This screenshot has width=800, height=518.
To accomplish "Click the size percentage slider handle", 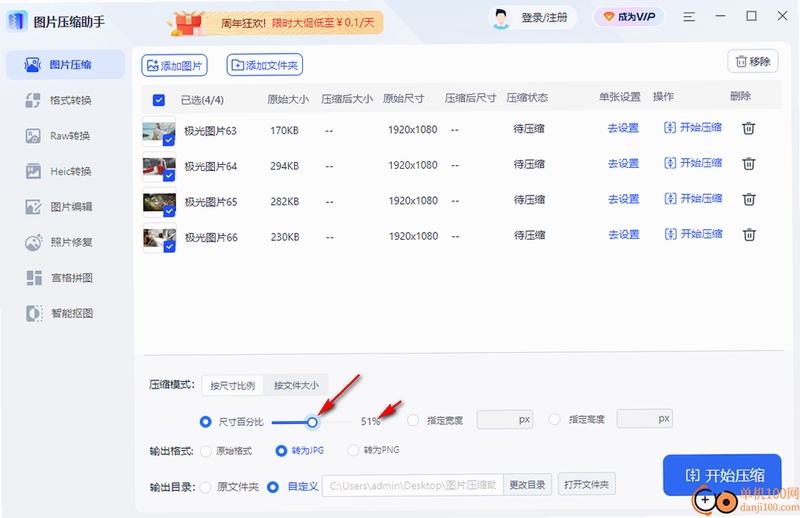I will [312, 422].
